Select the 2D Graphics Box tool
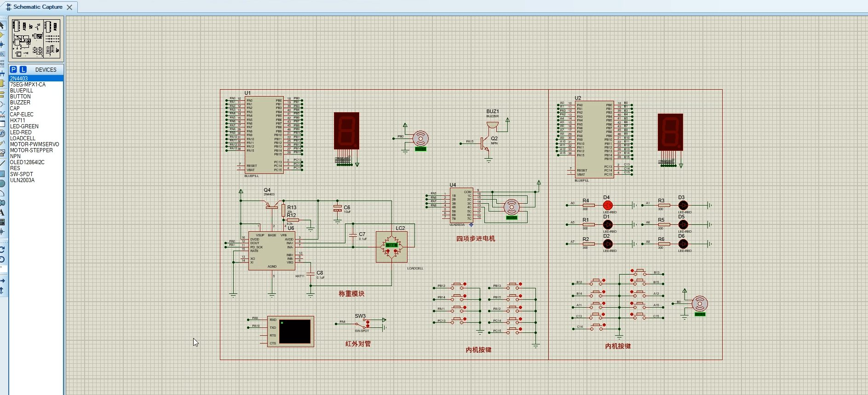The image size is (868, 395). [2, 173]
